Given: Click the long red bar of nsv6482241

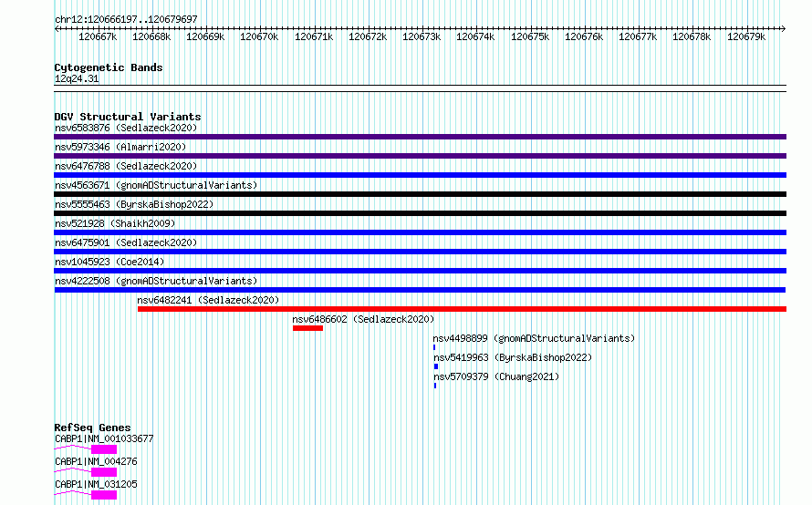Looking at the screenshot, I should (462, 309).
